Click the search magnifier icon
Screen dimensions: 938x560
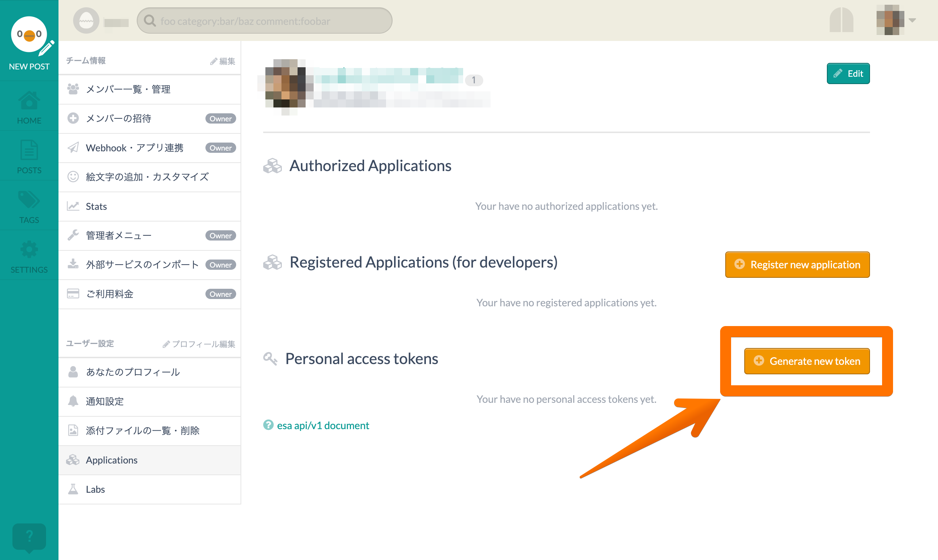point(150,21)
